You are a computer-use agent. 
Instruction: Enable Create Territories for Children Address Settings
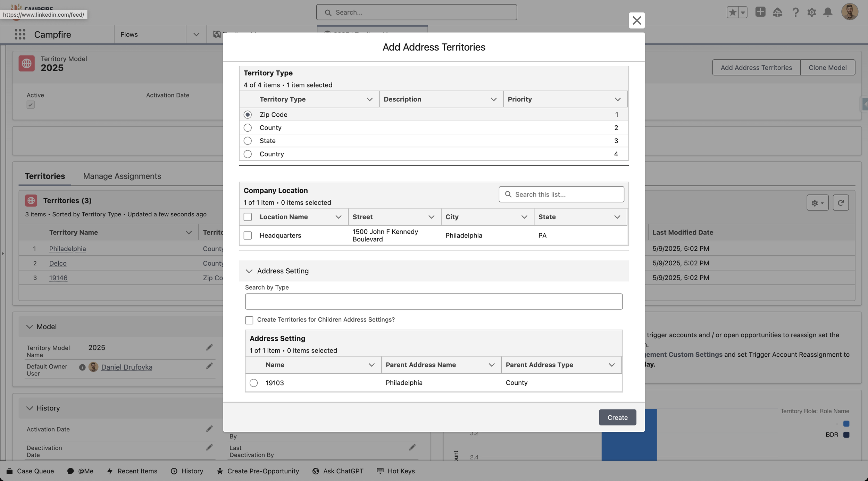coord(249,320)
